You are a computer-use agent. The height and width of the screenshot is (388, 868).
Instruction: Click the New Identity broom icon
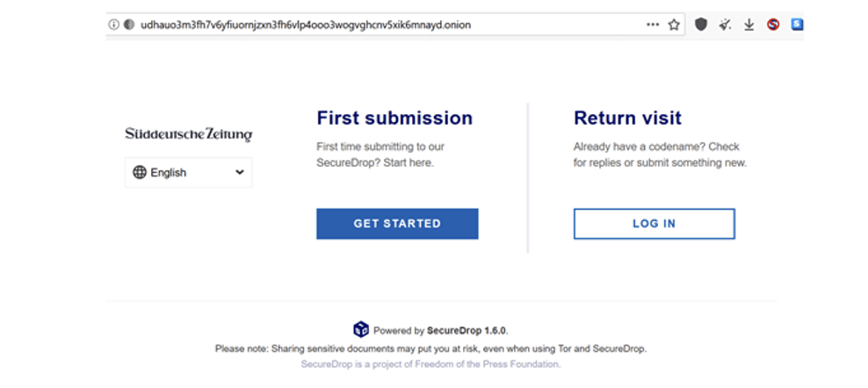[x=725, y=25]
